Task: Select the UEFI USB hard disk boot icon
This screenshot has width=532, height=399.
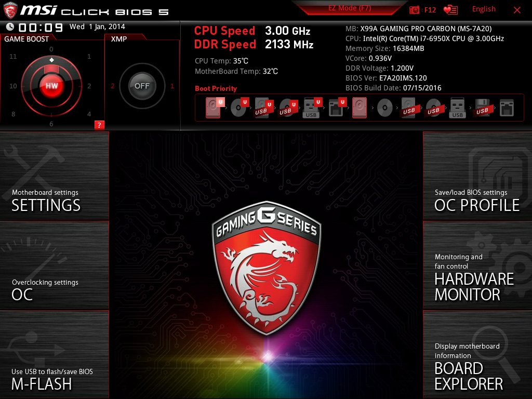Action: coord(263,108)
